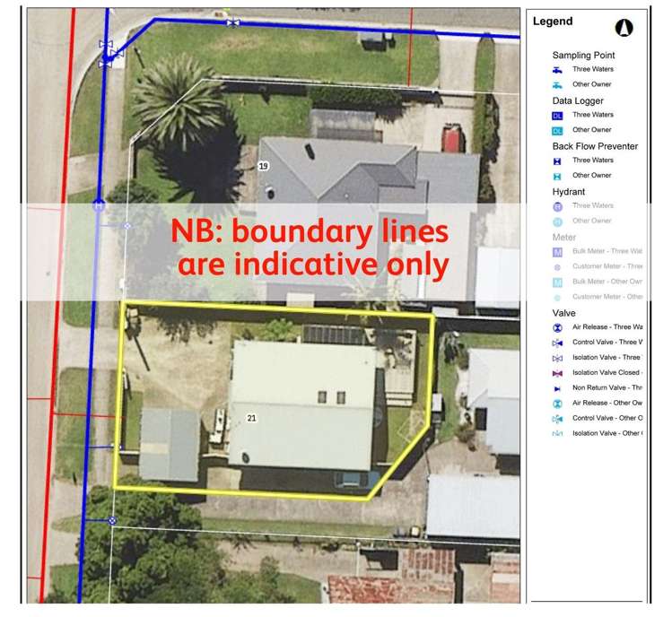Select the Data Logger Three Waters DL icon
The width and height of the screenshot is (672, 617).
pyautogui.click(x=557, y=116)
